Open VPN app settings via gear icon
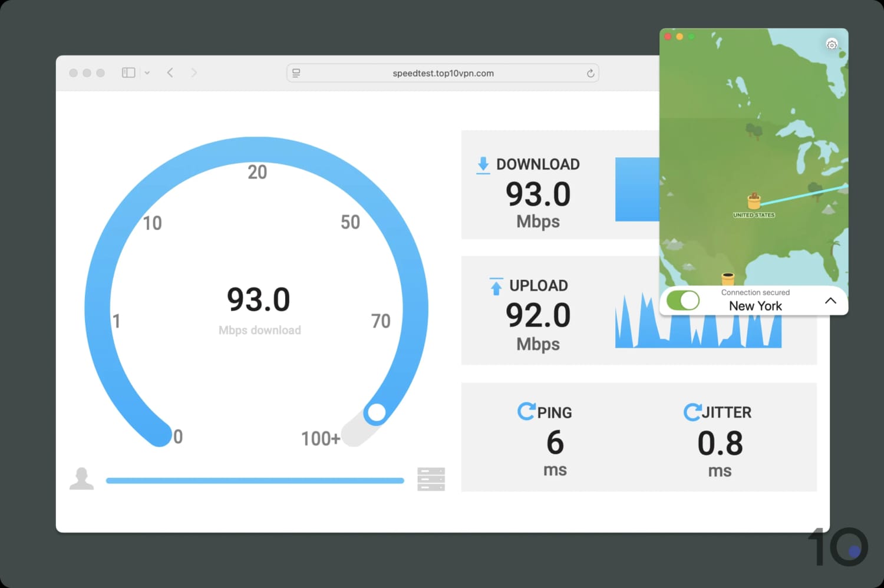Image resolution: width=884 pixels, height=588 pixels. [832, 44]
